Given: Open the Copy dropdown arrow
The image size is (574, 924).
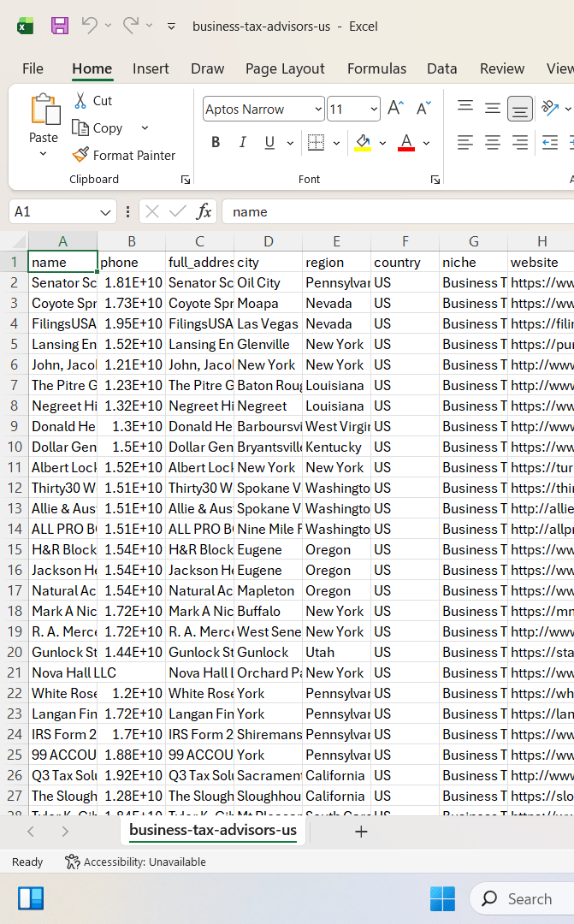Looking at the screenshot, I should point(145,127).
